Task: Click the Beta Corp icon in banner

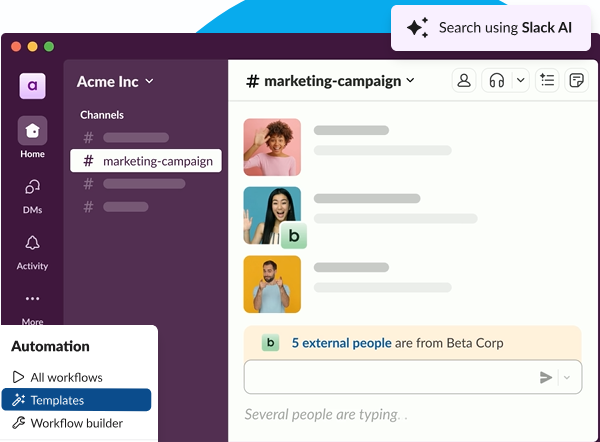Action: click(271, 343)
